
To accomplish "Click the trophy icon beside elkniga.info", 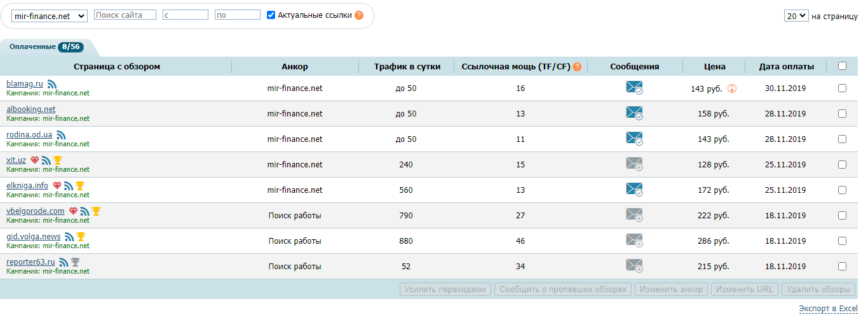I will (x=79, y=186).
